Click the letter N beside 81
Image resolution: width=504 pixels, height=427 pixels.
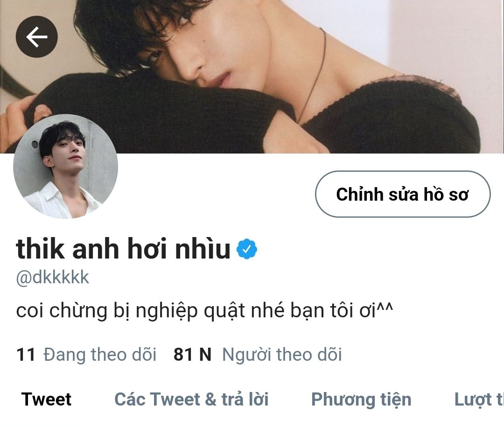[205, 355]
